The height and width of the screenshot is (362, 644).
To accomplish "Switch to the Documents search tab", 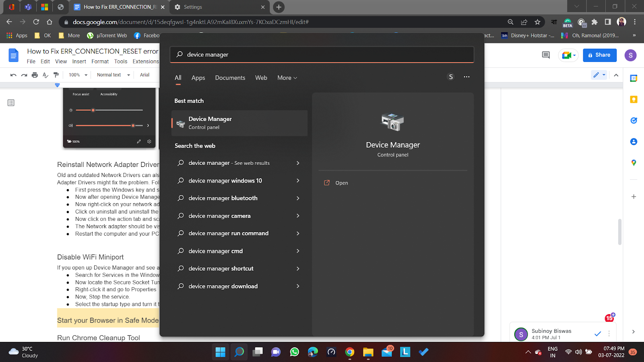I will click(230, 78).
